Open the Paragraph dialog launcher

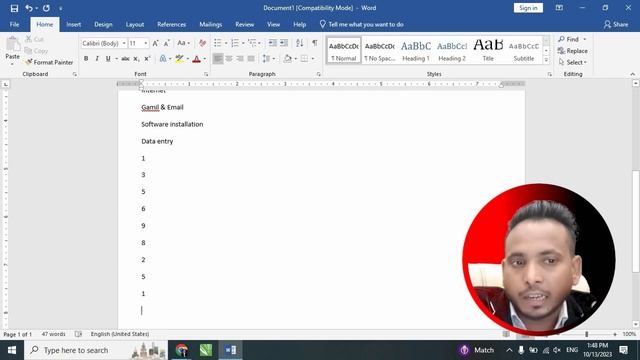(318, 74)
